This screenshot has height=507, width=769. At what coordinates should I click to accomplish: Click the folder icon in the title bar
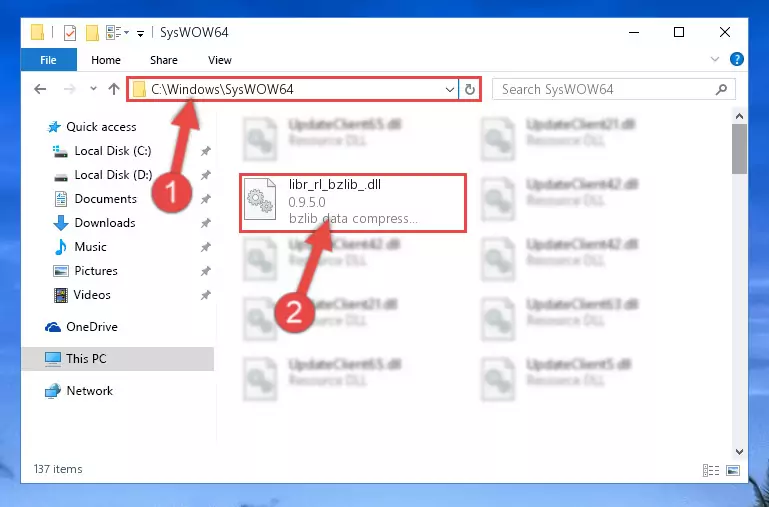(37, 33)
